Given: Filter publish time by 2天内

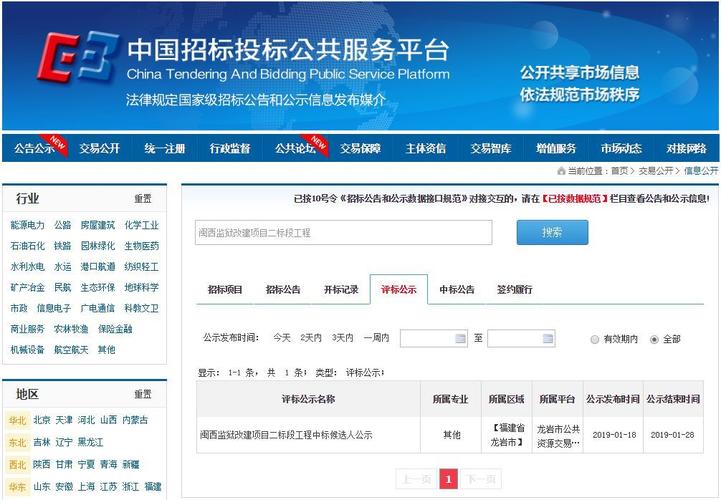Looking at the screenshot, I should (x=311, y=338).
